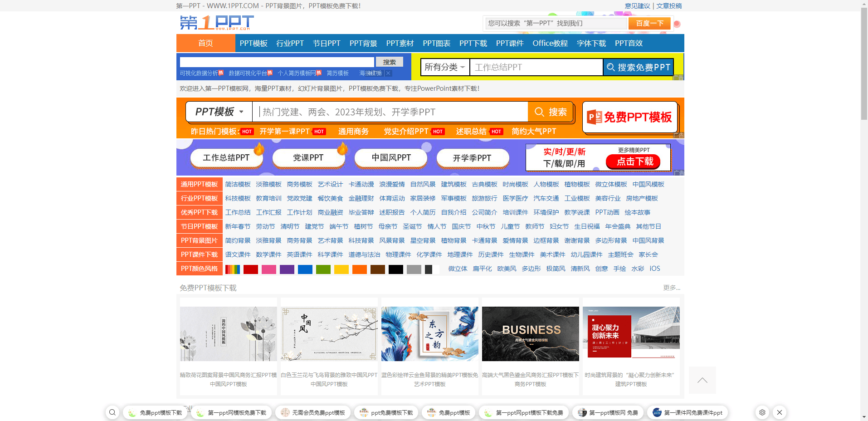Click the back-to-top arrow button
This screenshot has height=421, width=868.
(702, 380)
